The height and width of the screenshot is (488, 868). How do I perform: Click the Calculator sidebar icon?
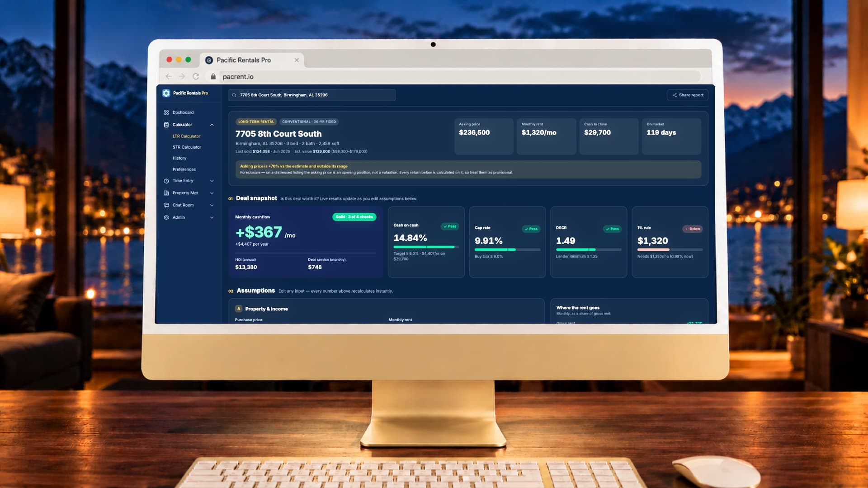pyautogui.click(x=166, y=125)
